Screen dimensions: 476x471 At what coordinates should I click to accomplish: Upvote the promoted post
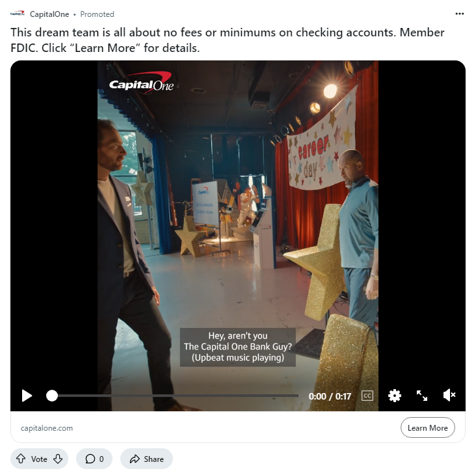tap(21, 459)
